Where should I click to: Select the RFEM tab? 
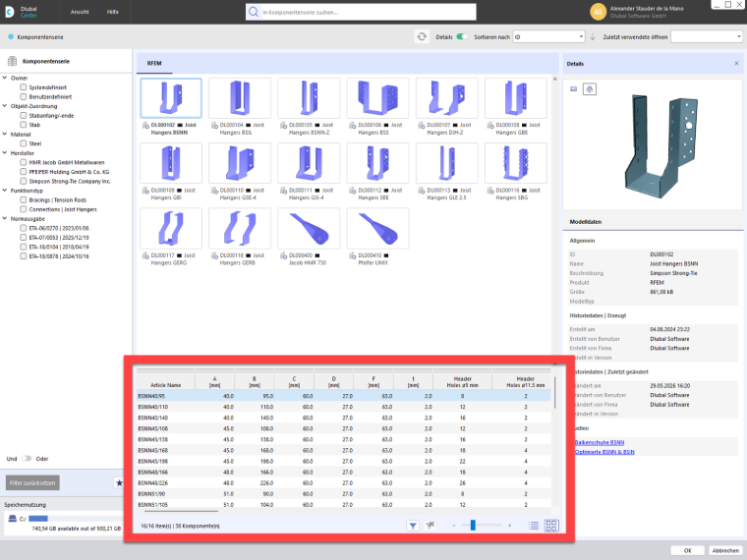(x=154, y=63)
